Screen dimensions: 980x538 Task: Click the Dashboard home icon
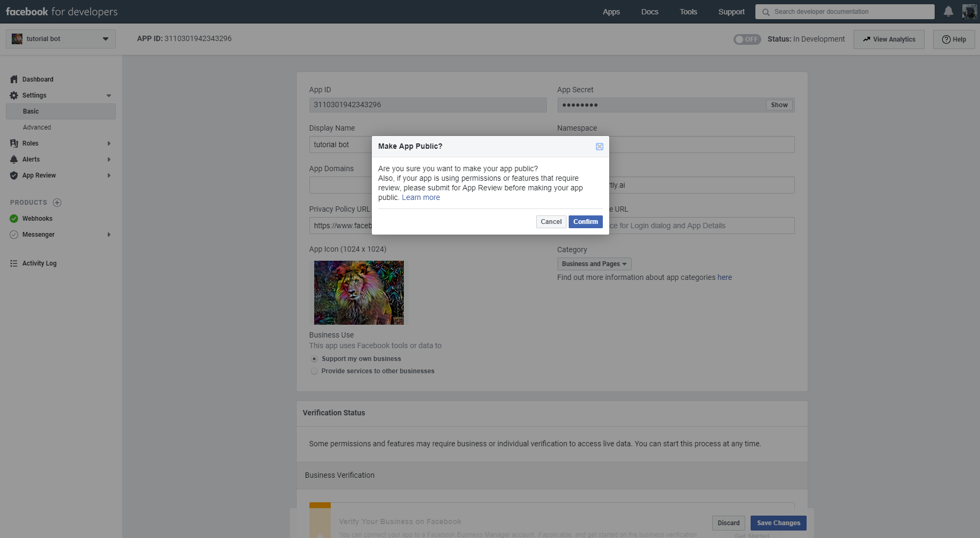point(14,79)
